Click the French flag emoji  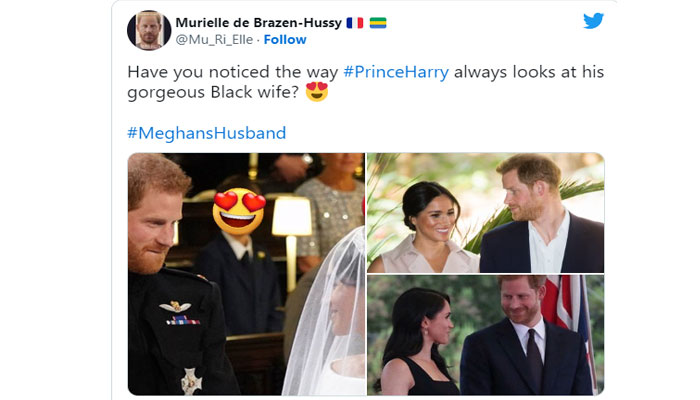click(x=354, y=23)
